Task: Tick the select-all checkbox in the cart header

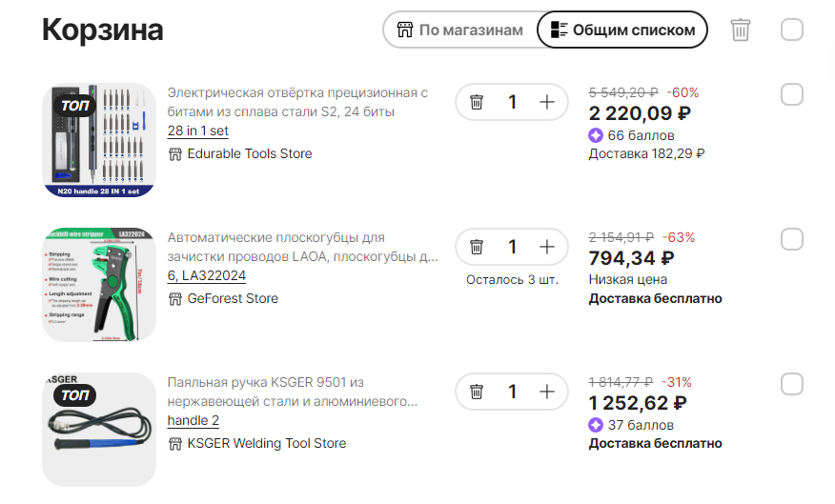Action: 792,30
